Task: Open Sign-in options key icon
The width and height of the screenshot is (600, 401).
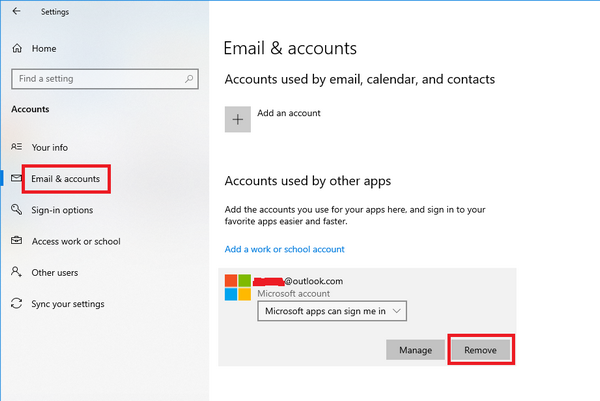Action: coord(16,209)
